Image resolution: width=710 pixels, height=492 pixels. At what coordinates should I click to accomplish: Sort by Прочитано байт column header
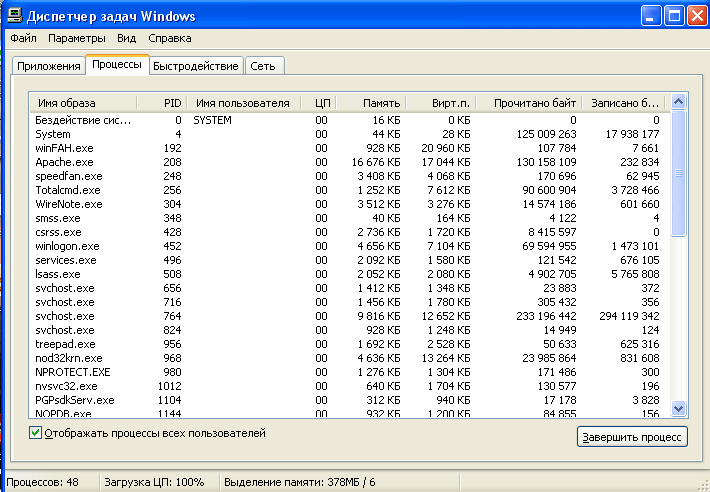528,103
